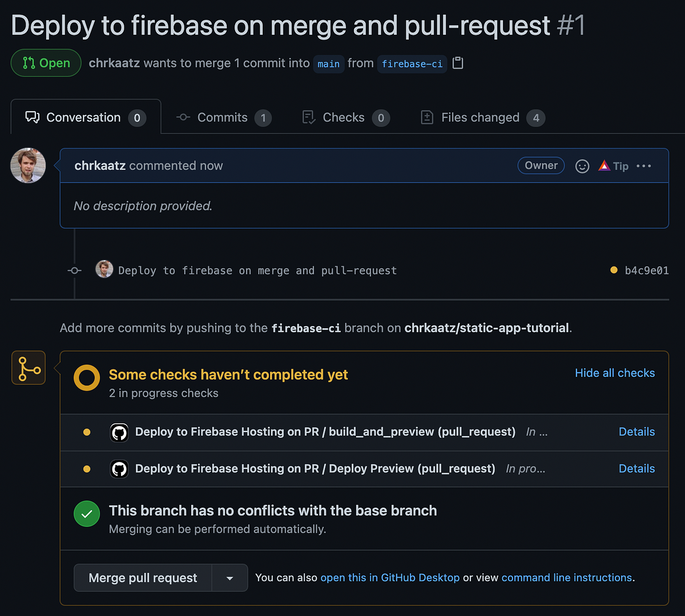
Task: Click the Merge pull request button
Action: [x=142, y=577]
